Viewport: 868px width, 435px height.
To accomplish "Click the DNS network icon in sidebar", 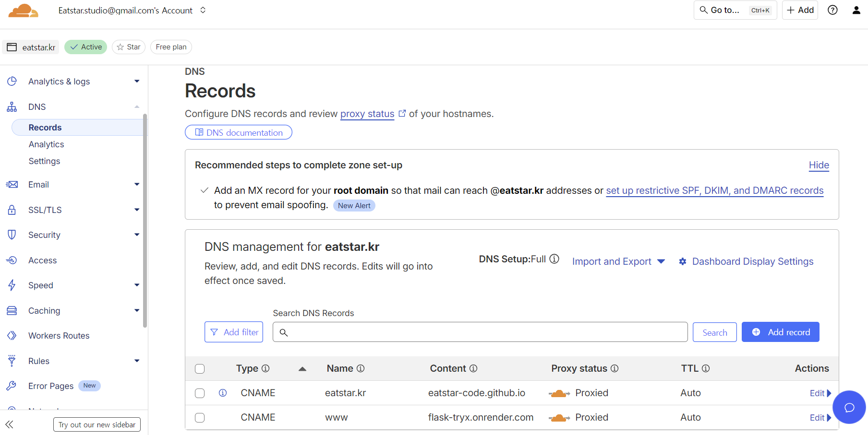I will [12, 107].
